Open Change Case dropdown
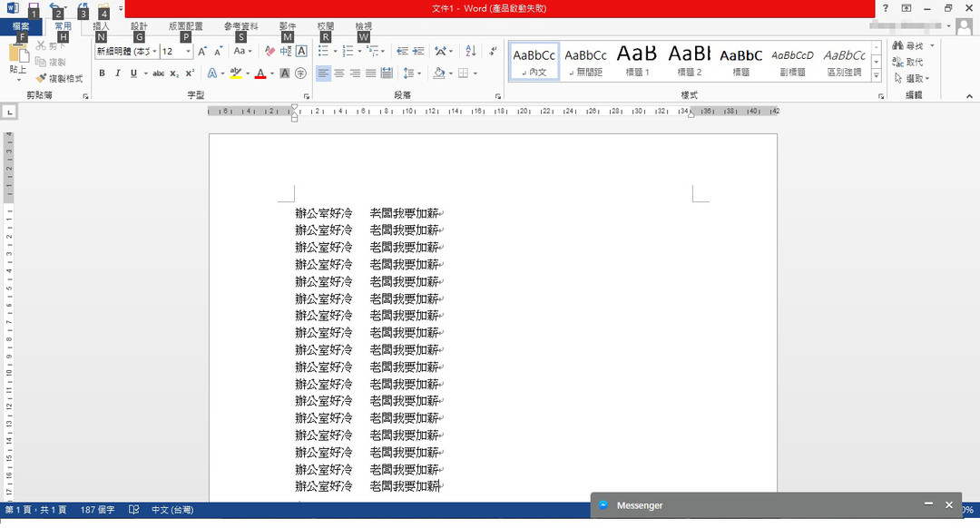980x528 pixels. [242, 51]
